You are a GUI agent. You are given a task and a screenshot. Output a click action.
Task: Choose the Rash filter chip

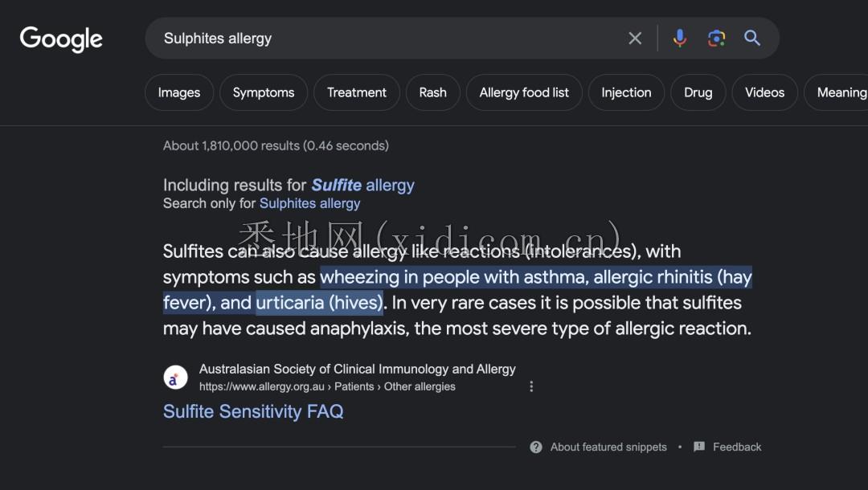(432, 92)
